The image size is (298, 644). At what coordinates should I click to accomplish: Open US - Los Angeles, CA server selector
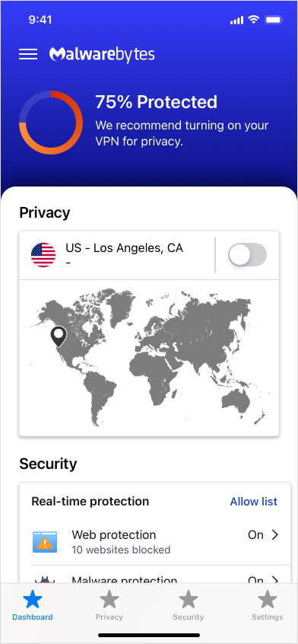tap(117, 255)
